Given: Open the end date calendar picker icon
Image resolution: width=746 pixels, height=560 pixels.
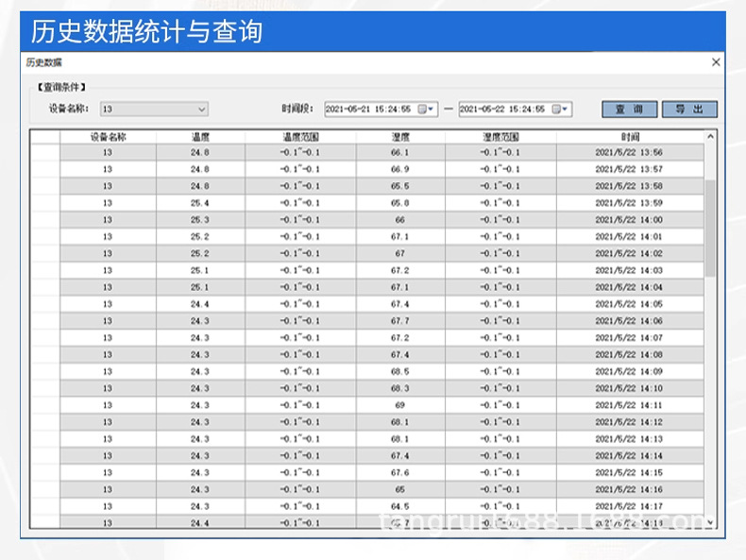Looking at the screenshot, I should 559,110.
